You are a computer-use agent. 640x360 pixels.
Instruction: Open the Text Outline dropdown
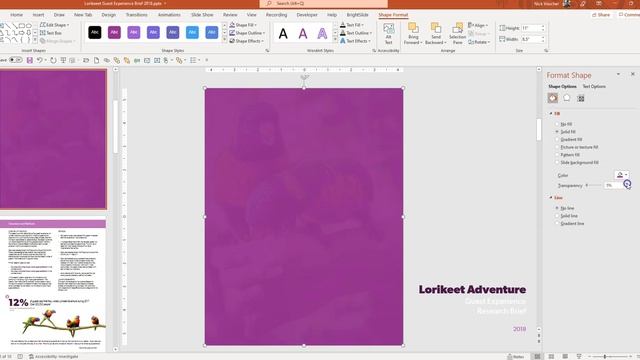[356, 33]
